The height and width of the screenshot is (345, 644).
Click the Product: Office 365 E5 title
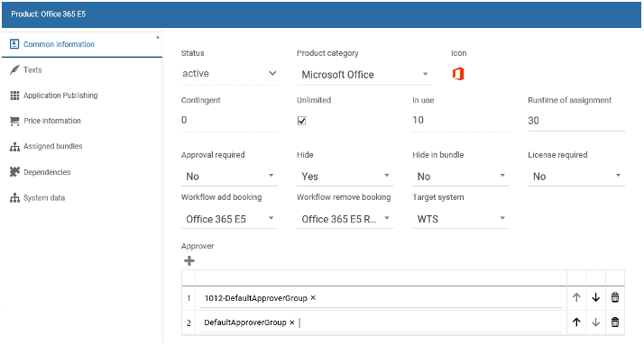coord(49,14)
